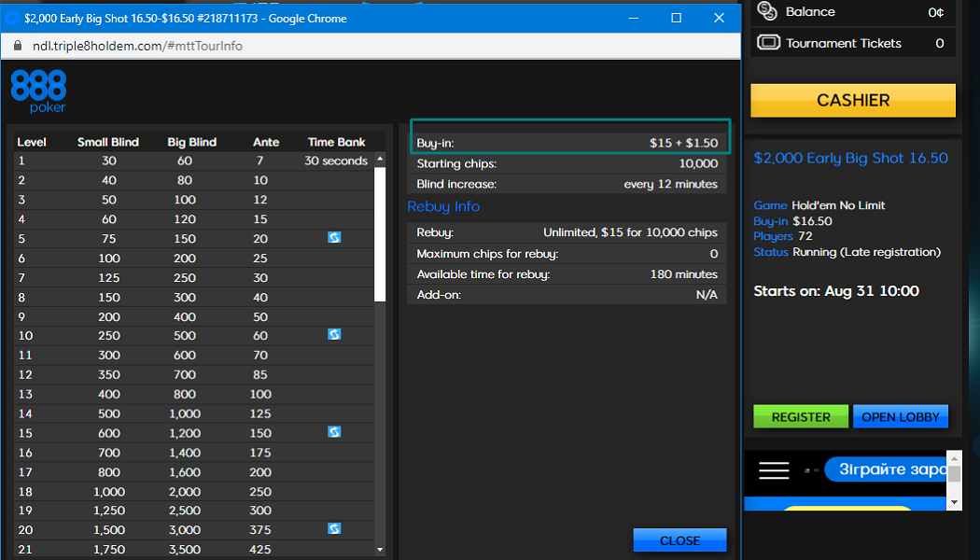Select the highlighted Buy-in row
980x560 pixels.
pyautogui.click(x=567, y=143)
